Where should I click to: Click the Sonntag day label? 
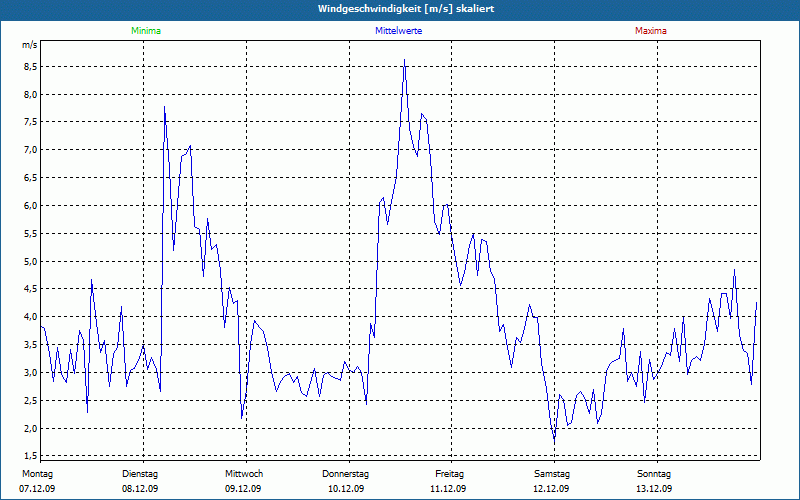654,474
